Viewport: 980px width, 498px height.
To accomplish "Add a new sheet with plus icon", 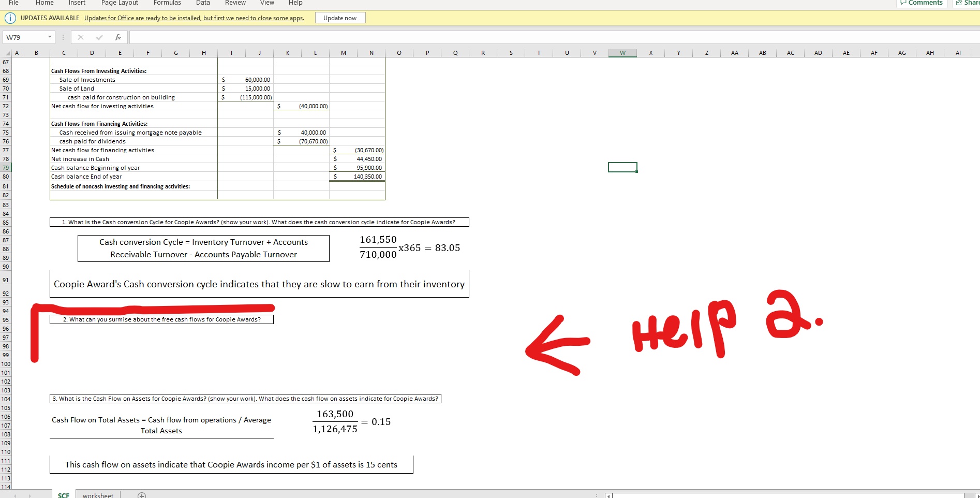I will pos(142,495).
